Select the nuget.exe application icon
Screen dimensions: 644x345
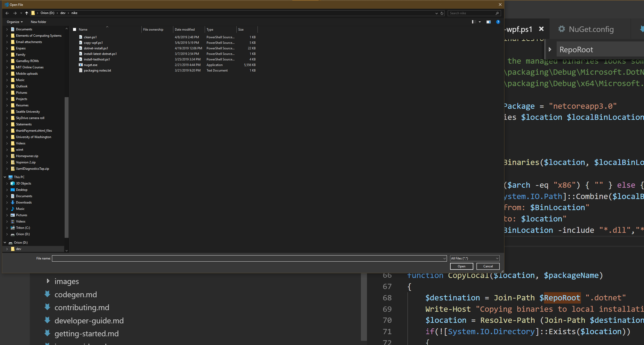click(x=81, y=65)
